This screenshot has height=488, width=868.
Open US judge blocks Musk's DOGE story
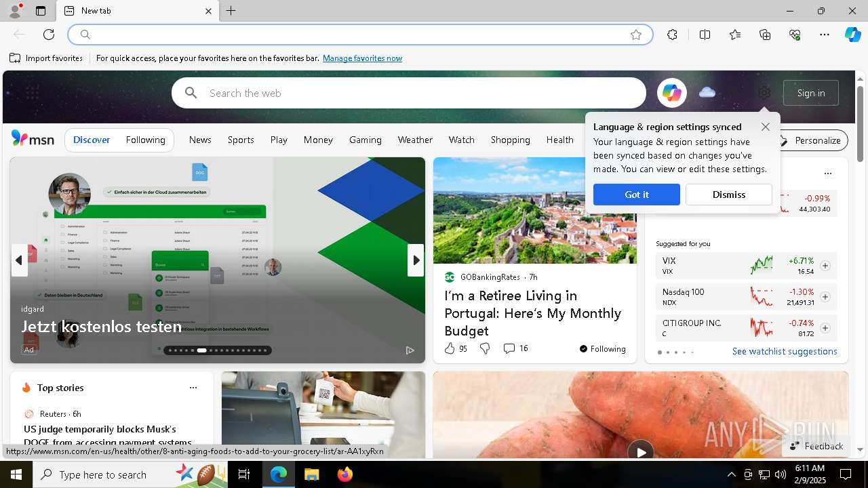(x=107, y=435)
